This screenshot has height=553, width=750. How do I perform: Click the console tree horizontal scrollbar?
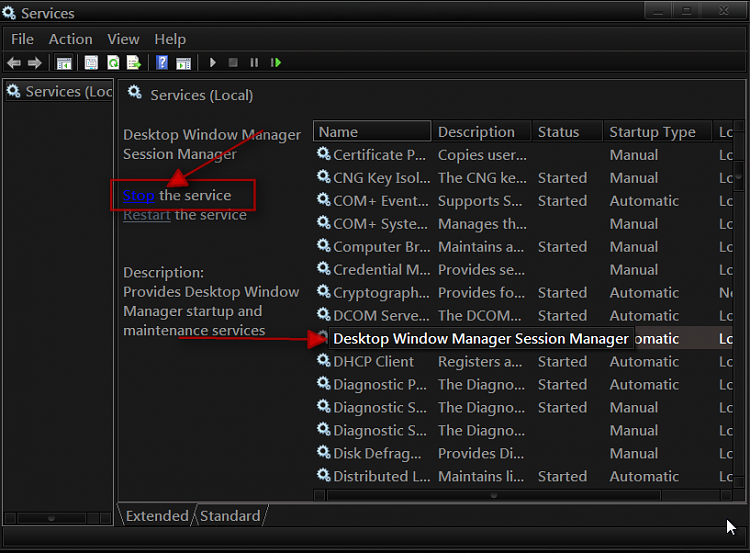tap(58, 518)
